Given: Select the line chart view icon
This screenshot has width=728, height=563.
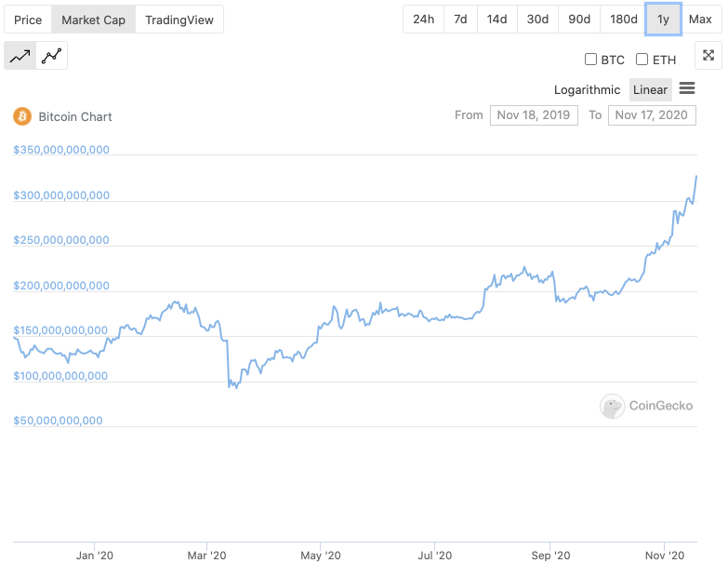Looking at the screenshot, I should pos(20,56).
